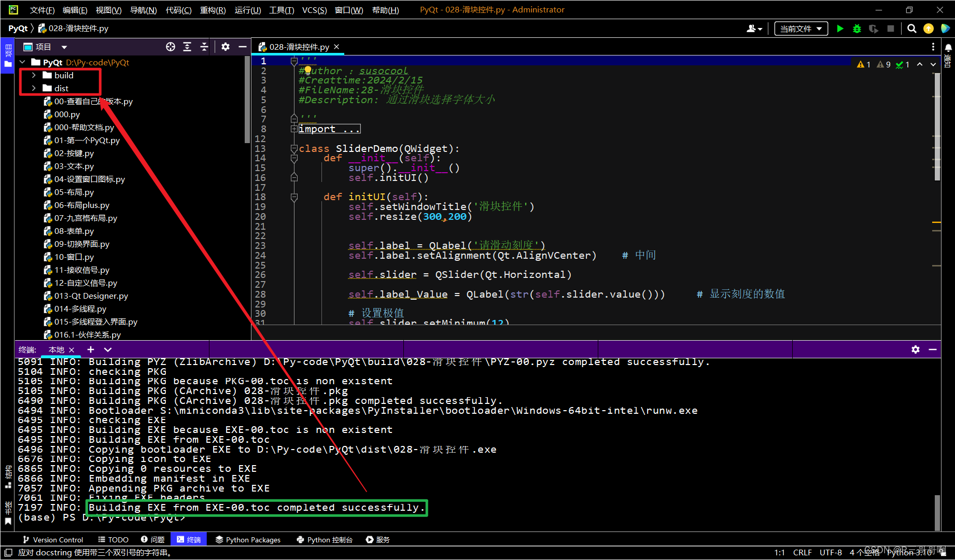Open terminal panel settings gear
The image size is (955, 560).
pyautogui.click(x=916, y=349)
